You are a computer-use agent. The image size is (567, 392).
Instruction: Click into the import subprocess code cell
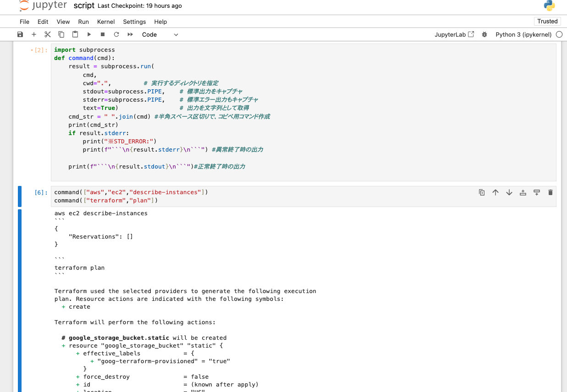(303, 112)
